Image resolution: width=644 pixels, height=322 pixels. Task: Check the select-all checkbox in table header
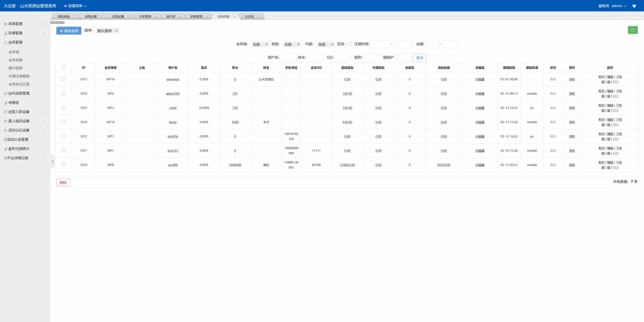tap(64, 67)
